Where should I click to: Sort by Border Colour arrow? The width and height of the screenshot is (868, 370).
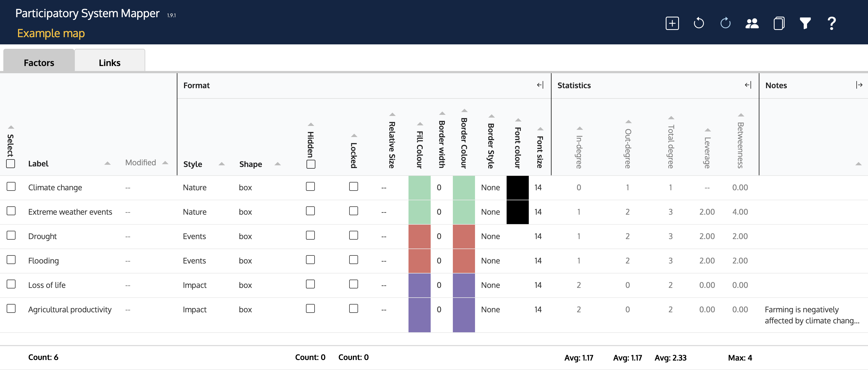[464, 111]
